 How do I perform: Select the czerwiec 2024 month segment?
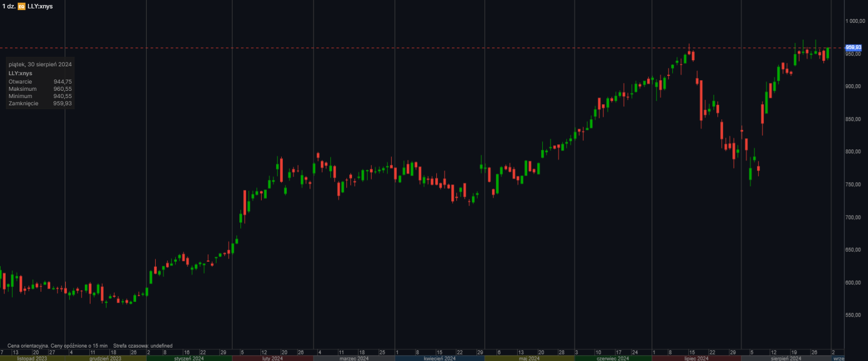tap(613, 358)
